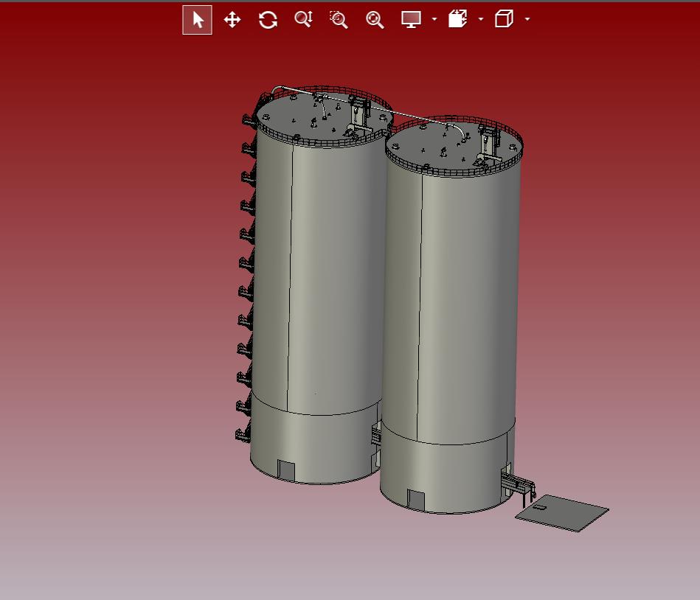Click the access door on the right silo
The image size is (700, 600).
pos(417,500)
